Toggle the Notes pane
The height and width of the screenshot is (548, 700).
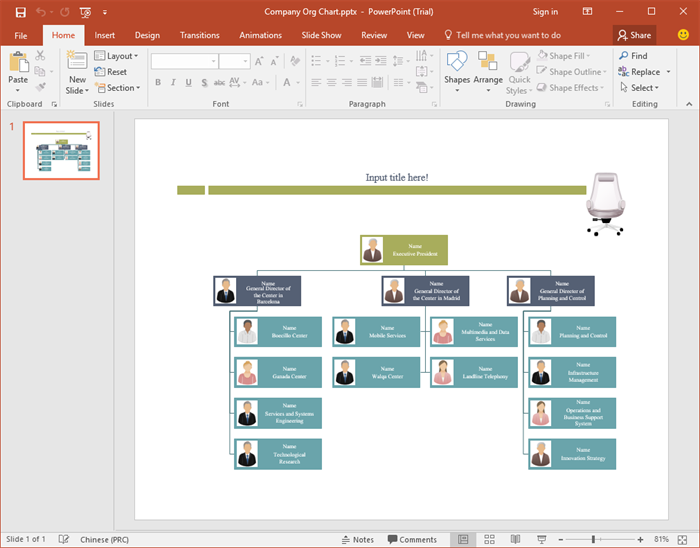pos(357,539)
